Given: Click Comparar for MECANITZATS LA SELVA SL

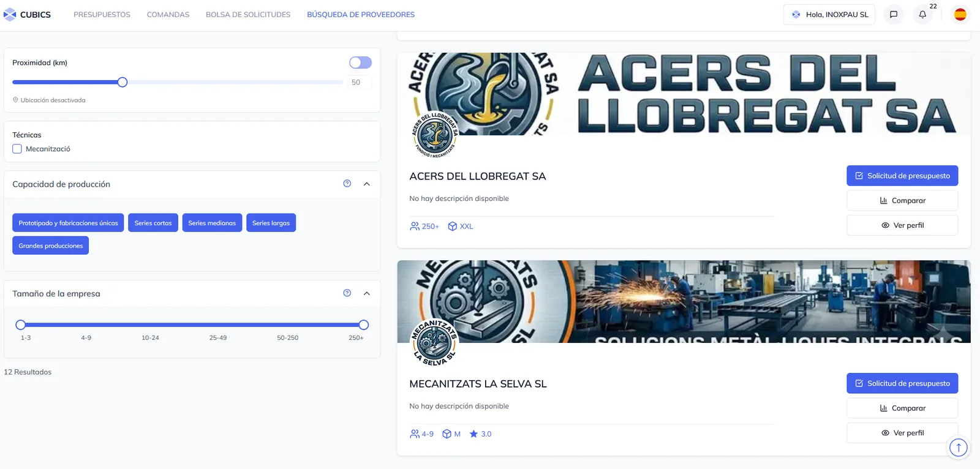Looking at the screenshot, I should pyautogui.click(x=902, y=408).
